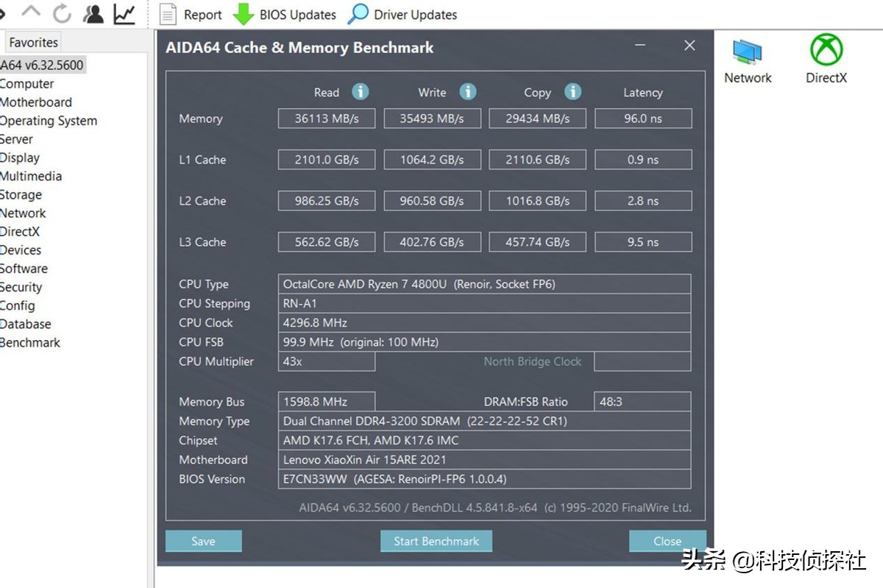
Task: Select Benchmark in the sidebar tree
Action: (x=30, y=342)
